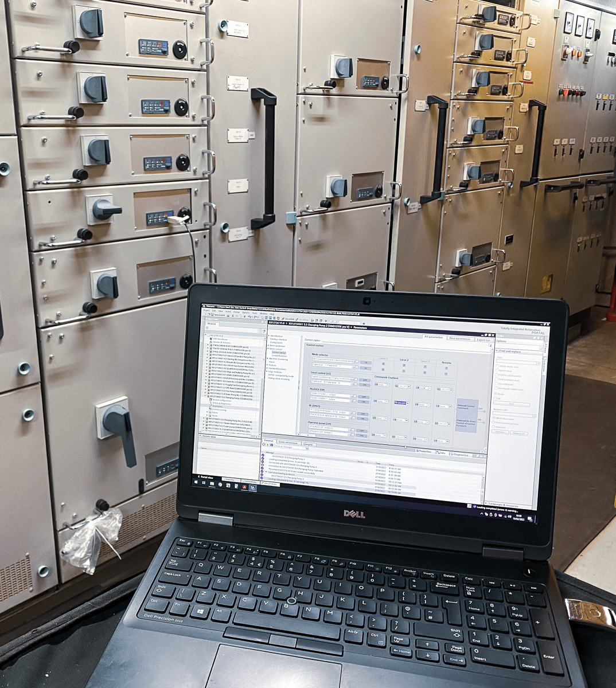Expand the Details view panel

coord(200,436)
